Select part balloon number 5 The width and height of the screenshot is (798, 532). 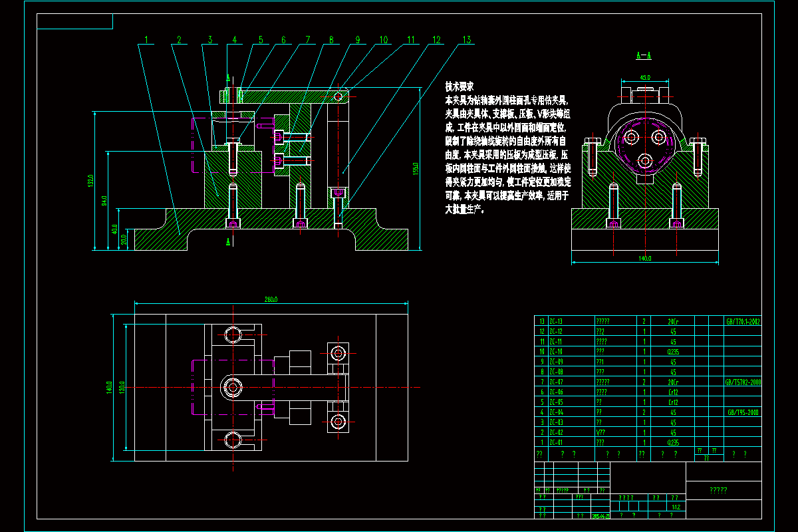[x=261, y=39]
